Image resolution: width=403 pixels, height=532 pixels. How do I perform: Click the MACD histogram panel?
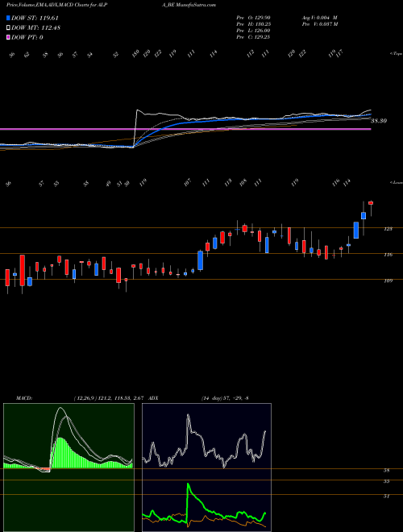(x=69, y=468)
